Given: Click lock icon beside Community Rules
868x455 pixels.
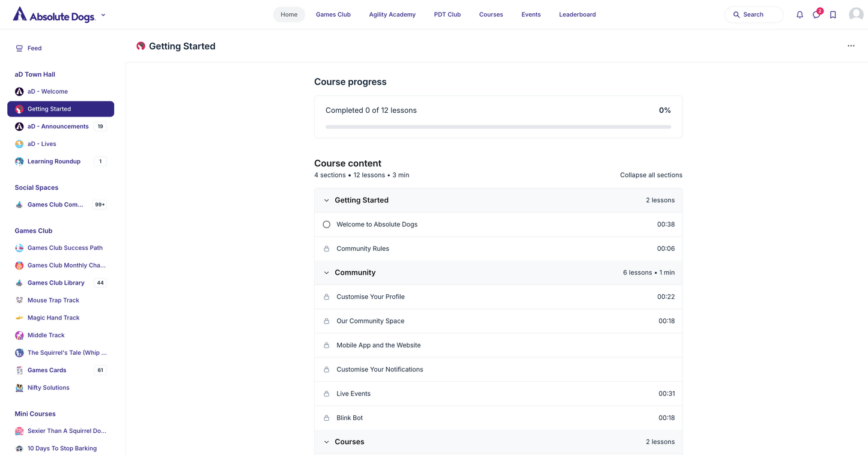Looking at the screenshot, I should pyautogui.click(x=327, y=249).
